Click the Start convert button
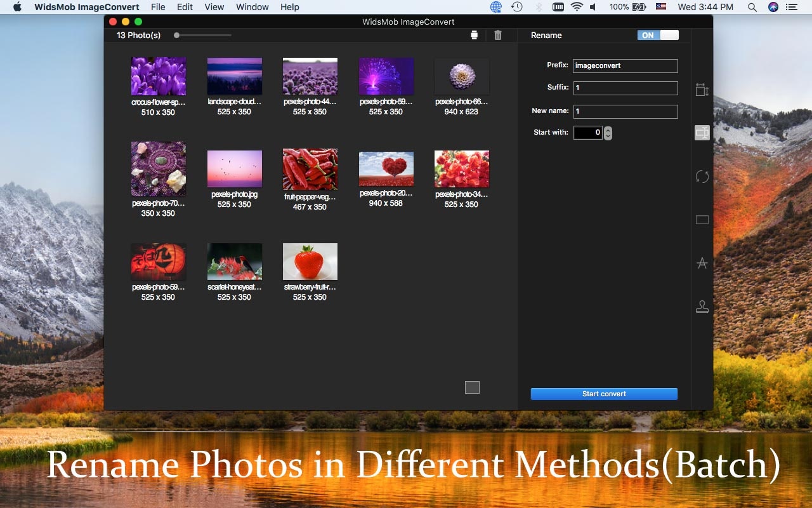 603,394
